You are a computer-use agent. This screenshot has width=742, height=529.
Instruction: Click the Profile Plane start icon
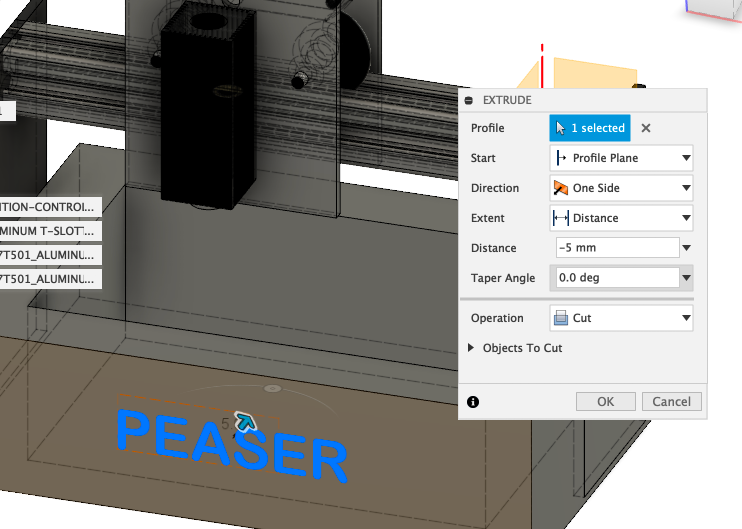[x=561, y=158]
